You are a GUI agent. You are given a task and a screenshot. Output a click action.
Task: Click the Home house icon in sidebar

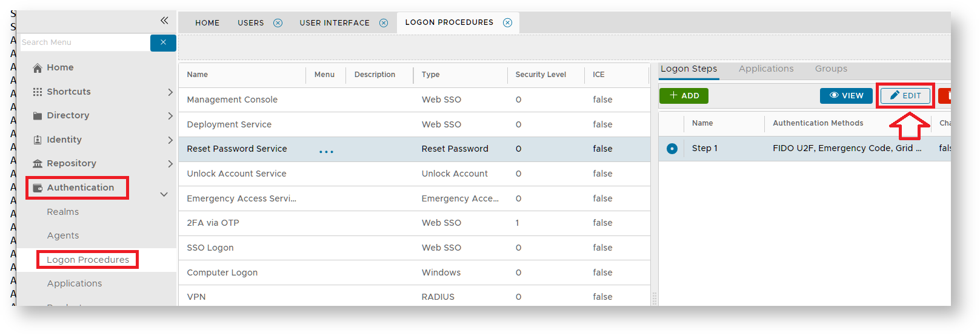(38, 68)
